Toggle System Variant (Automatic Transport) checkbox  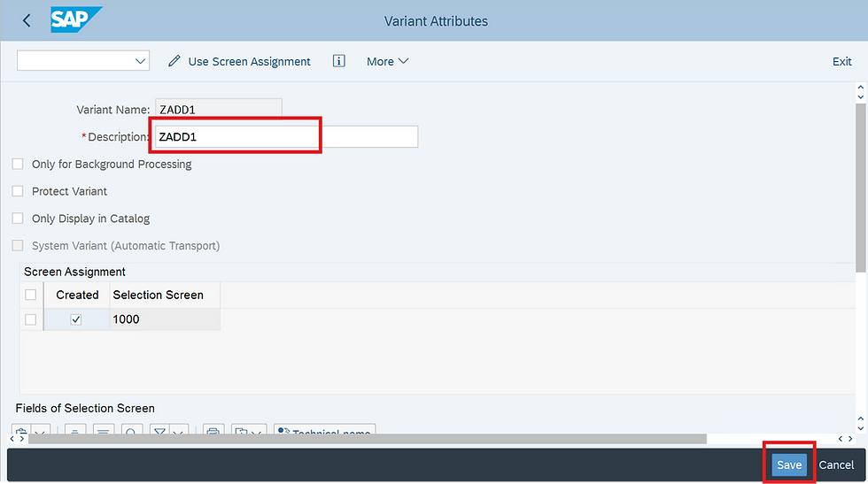point(18,245)
